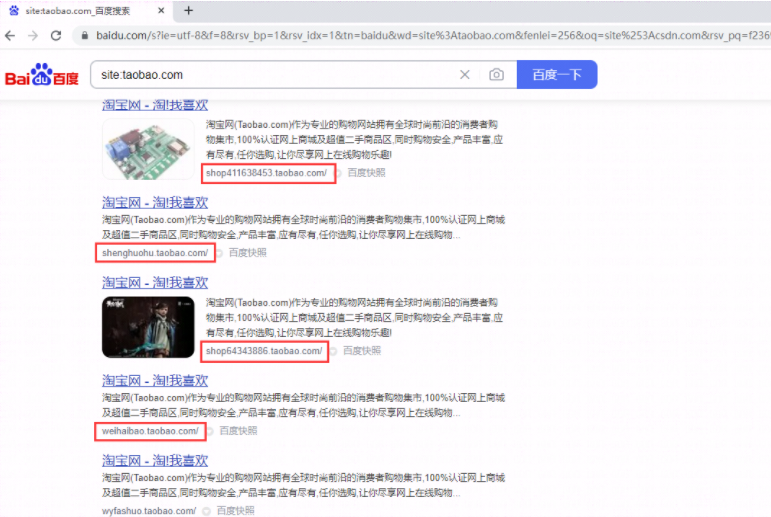Click the icon beside weihaibao 百度快照

[210, 431]
